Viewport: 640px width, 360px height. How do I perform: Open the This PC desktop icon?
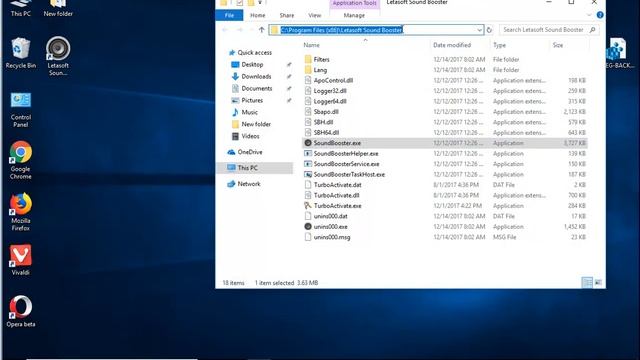[x=20, y=8]
